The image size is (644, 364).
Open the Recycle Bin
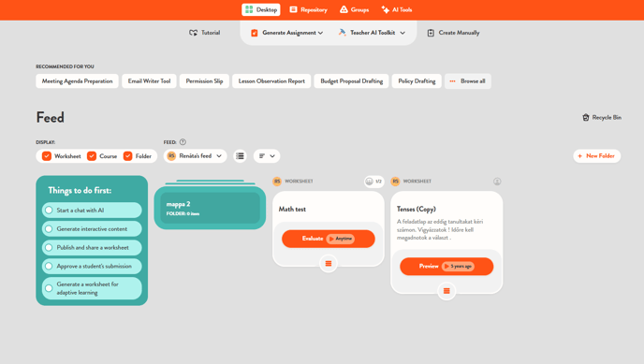pyautogui.click(x=602, y=117)
